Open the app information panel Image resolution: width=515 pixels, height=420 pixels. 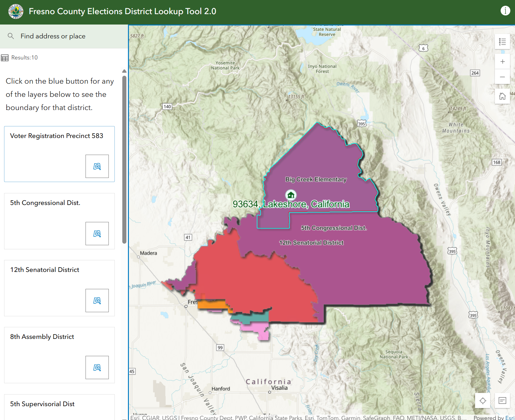[505, 10]
